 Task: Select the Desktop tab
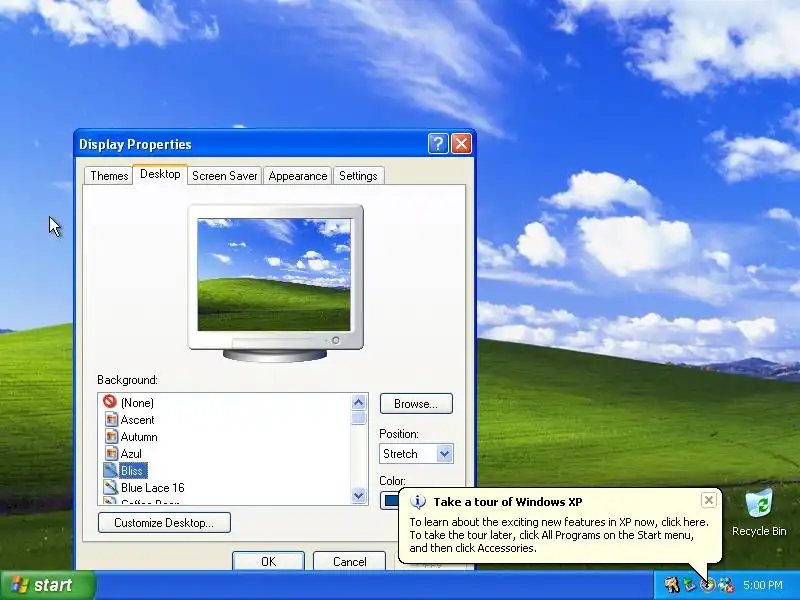click(x=160, y=174)
